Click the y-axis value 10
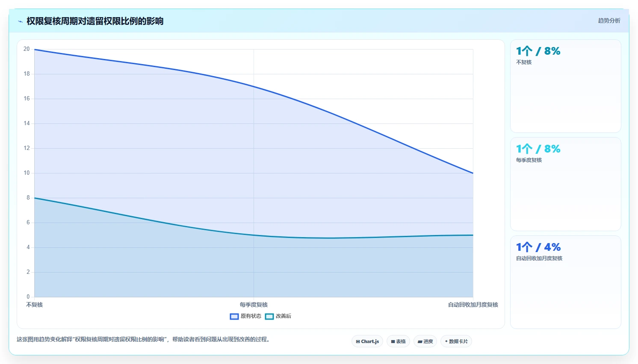638x364 pixels. pyautogui.click(x=27, y=173)
